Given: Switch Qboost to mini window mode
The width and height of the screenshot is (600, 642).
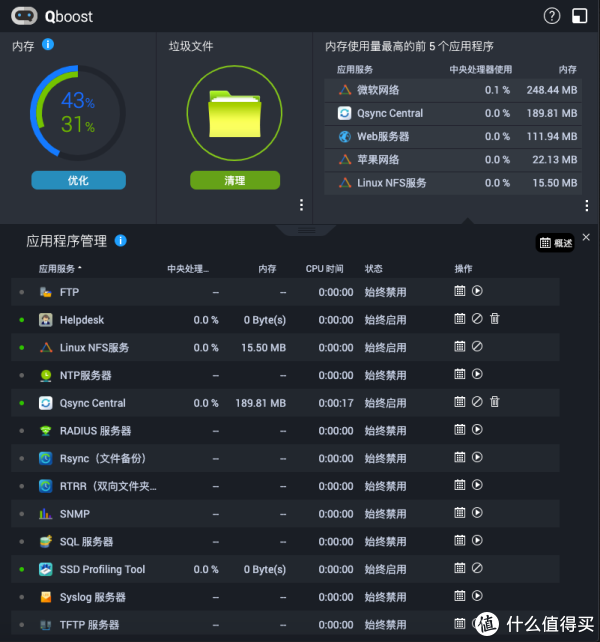Looking at the screenshot, I should [x=580, y=16].
